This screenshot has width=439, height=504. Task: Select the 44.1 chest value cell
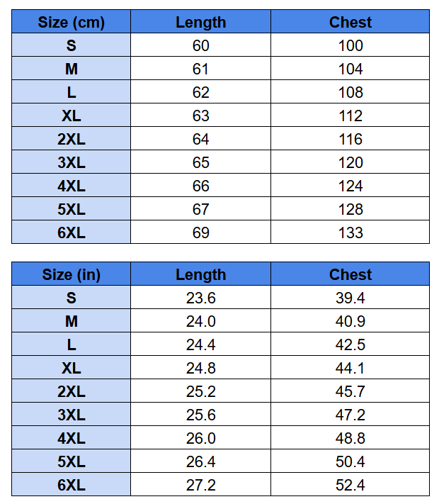[350, 367]
